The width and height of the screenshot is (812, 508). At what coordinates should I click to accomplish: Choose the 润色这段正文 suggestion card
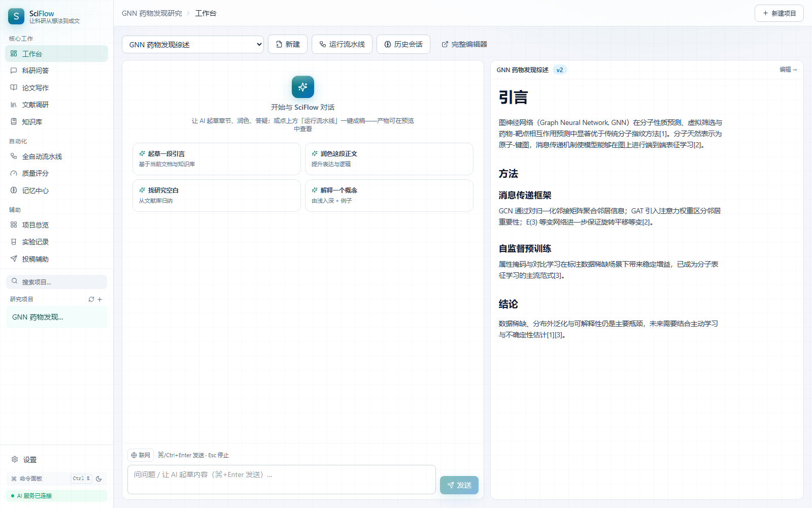(x=389, y=159)
